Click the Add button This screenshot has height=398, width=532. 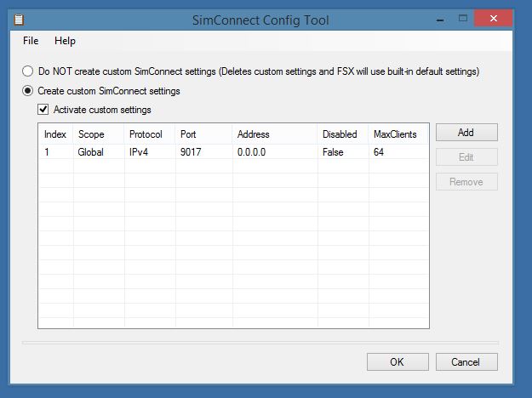[466, 132]
